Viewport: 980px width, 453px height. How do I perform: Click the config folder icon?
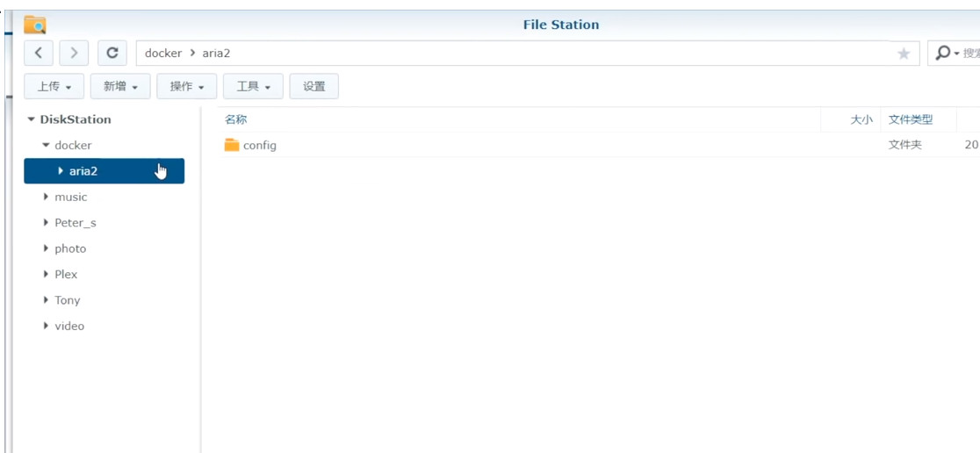(x=232, y=145)
